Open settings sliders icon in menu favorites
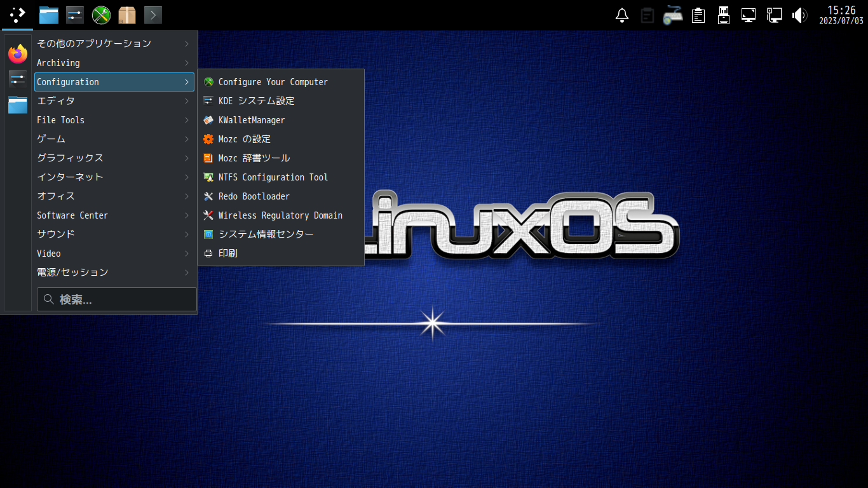 pos(18,79)
